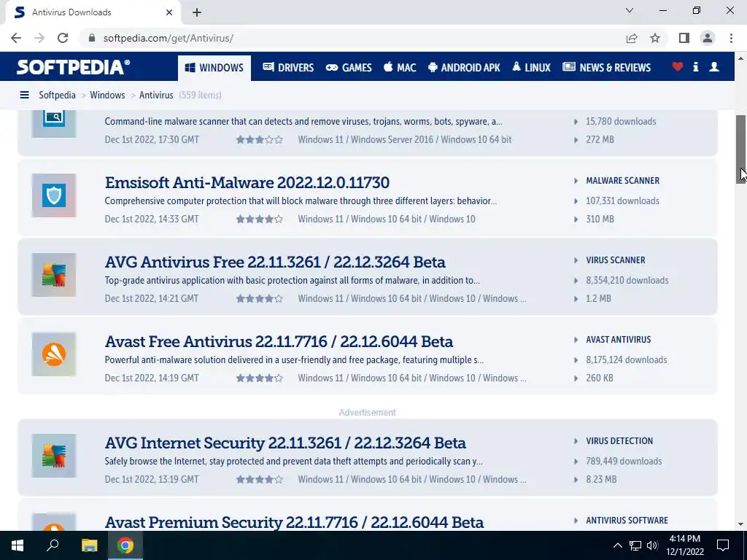The height and width of the screenshot is (560, 747).
Task: Click the Softpedia logo
Action: [x=73, y=66]
